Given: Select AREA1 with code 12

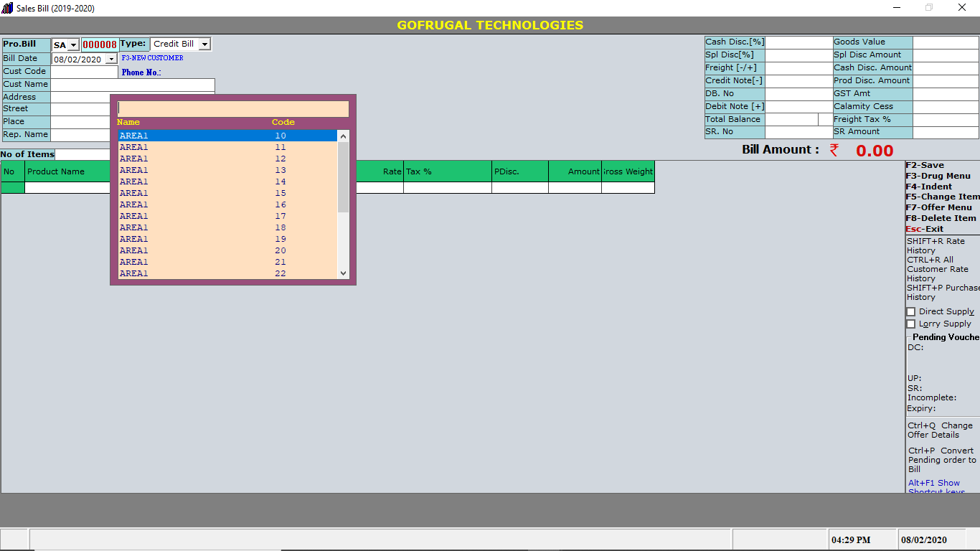Looking at the screenshot, I should click(227, 159).
